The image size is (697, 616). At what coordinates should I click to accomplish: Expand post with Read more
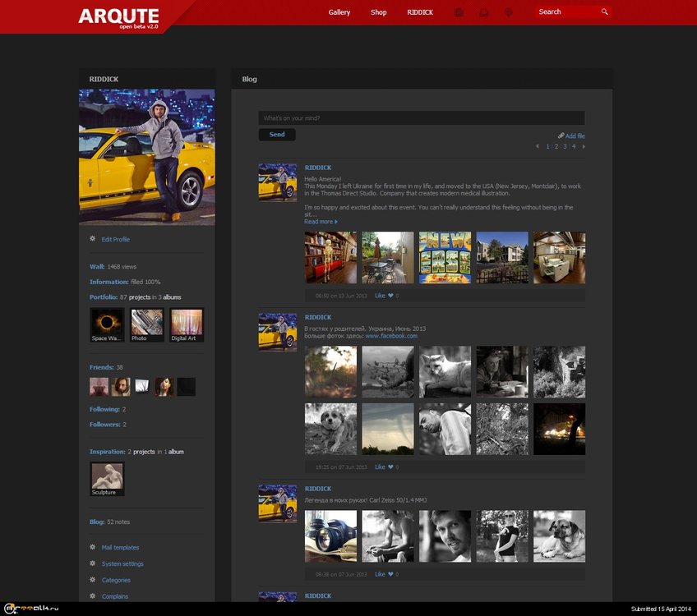point(321,222)
